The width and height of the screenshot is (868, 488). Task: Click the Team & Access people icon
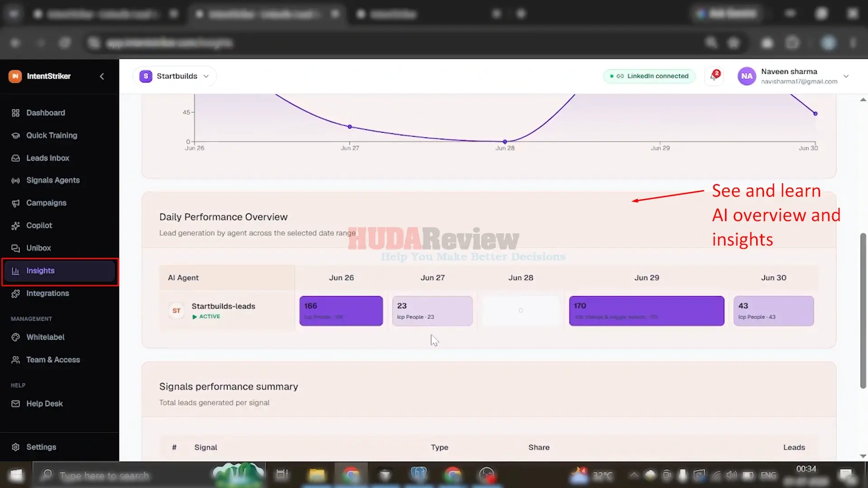pyautogui.click(x=15, y=360)
